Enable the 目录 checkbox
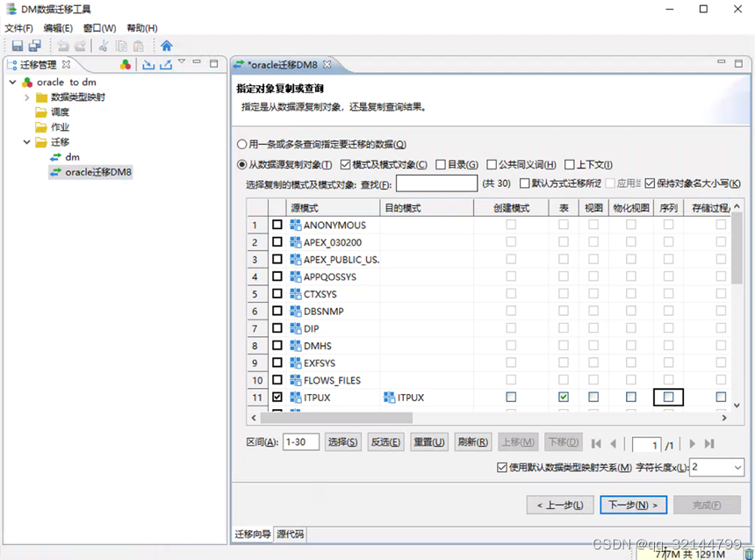 click(440, 165)
